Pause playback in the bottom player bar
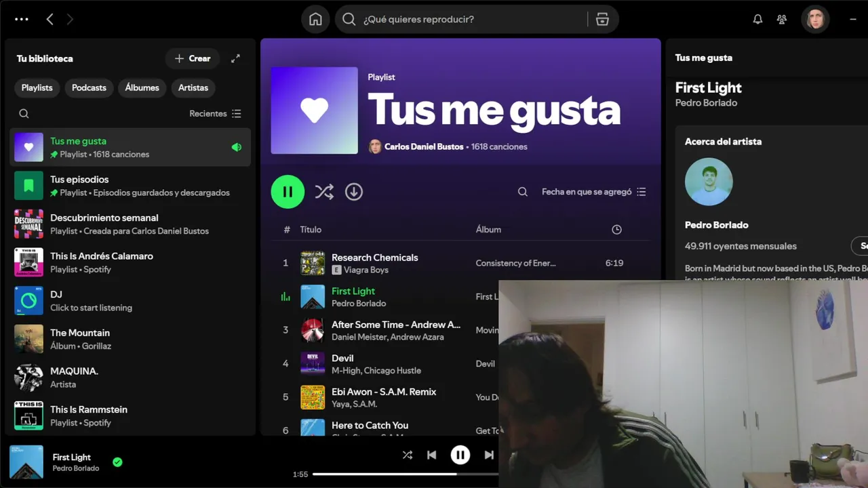The width and height of the screenshot is (868, 488). pyautogui.click(x=460, y=455)
